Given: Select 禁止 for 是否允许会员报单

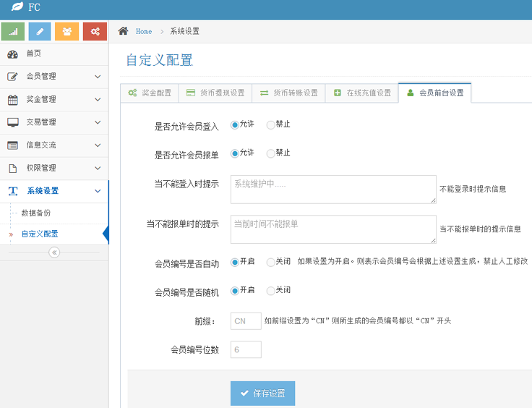Looking at the screenshot, I should click(271, 153).
